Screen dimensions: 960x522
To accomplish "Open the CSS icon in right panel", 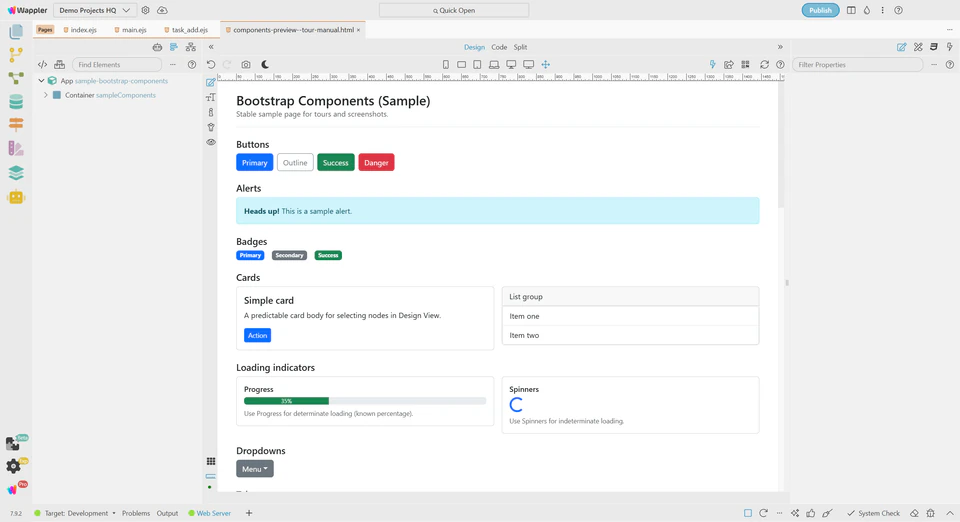I will click(x=934, y=47).
